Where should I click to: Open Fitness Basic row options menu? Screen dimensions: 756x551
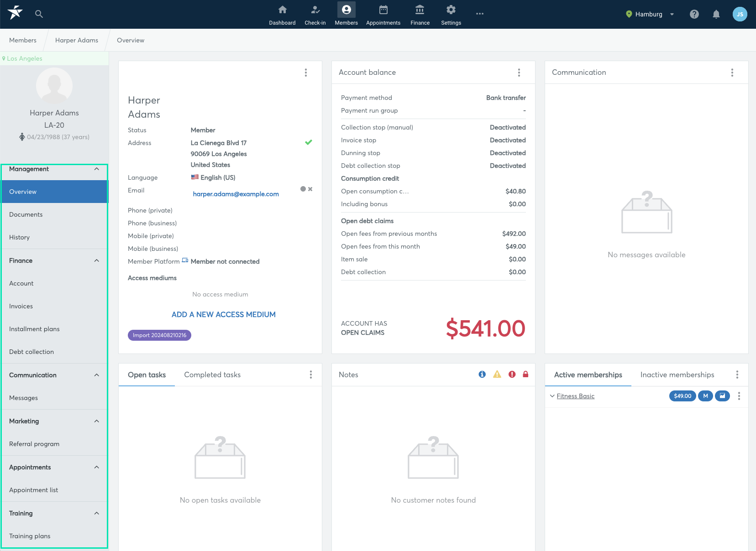coord(739,396)
